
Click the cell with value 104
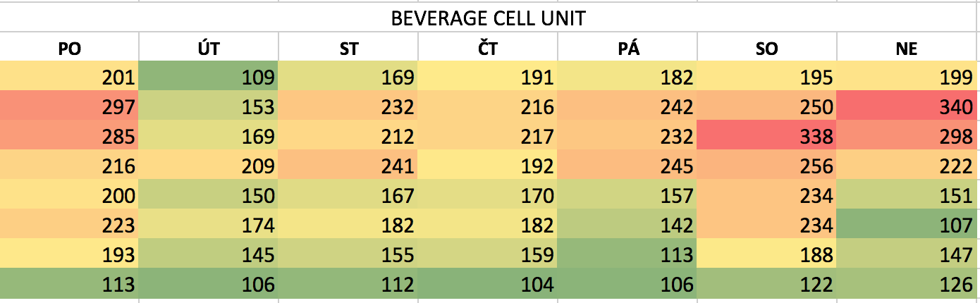pyautogui.click(x=488, y=284)
